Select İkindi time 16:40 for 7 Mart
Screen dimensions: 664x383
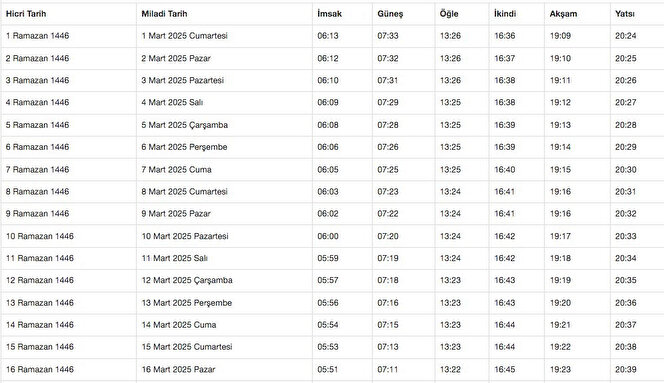coord(504,169)
